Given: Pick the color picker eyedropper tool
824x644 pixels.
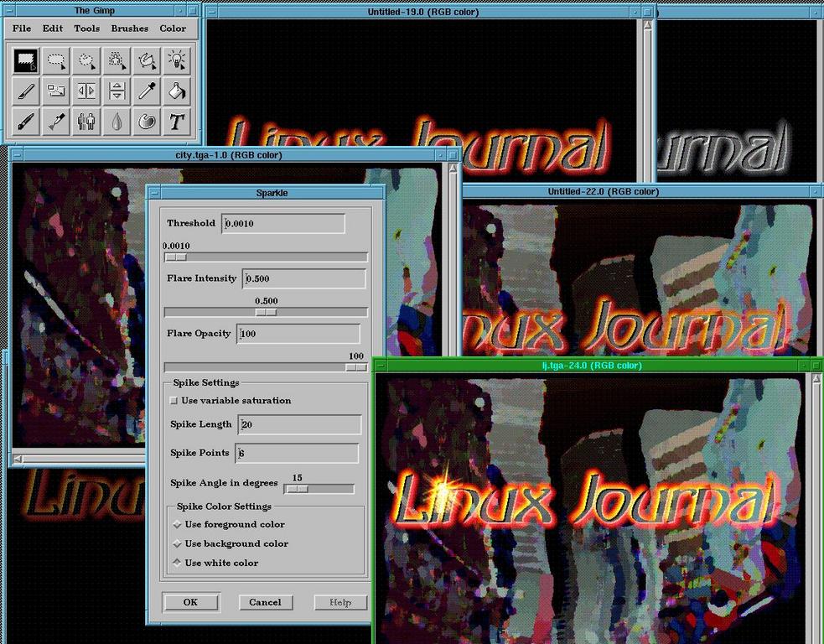Looking at the screenshot, I should pyautogui.click(x=147, y=91).
